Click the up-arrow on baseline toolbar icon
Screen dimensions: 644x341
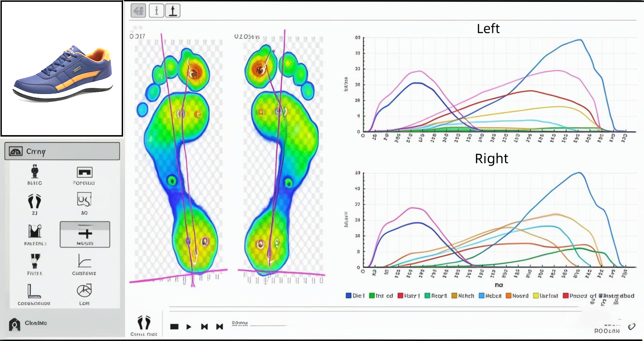(x=173, y=11)
